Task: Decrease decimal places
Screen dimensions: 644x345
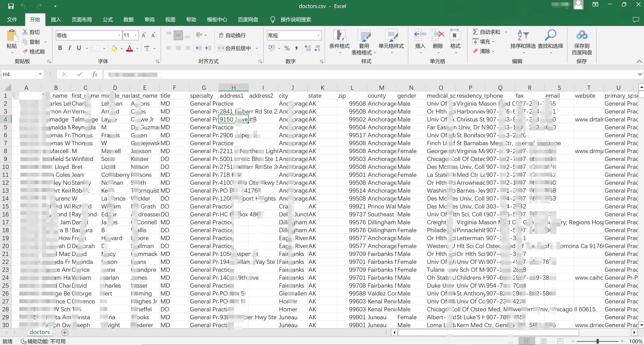Action: coord(317,48)
